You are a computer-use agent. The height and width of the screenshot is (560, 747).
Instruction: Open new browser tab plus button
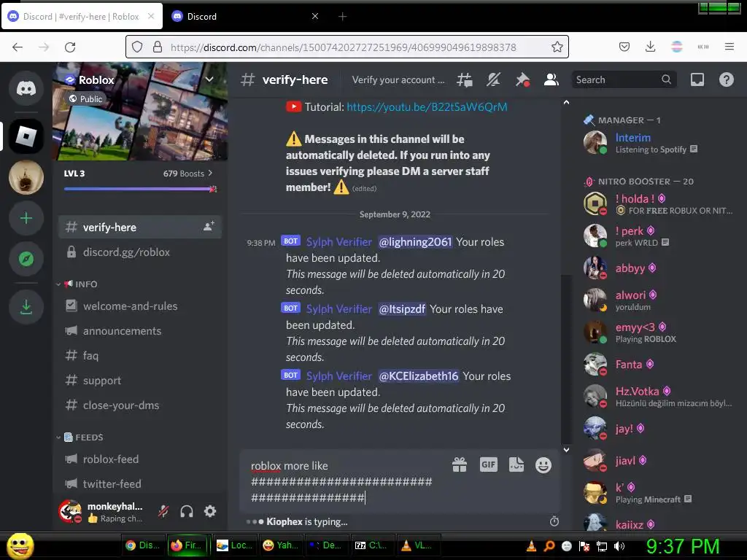pyautogui.click(x=342, y=17)
